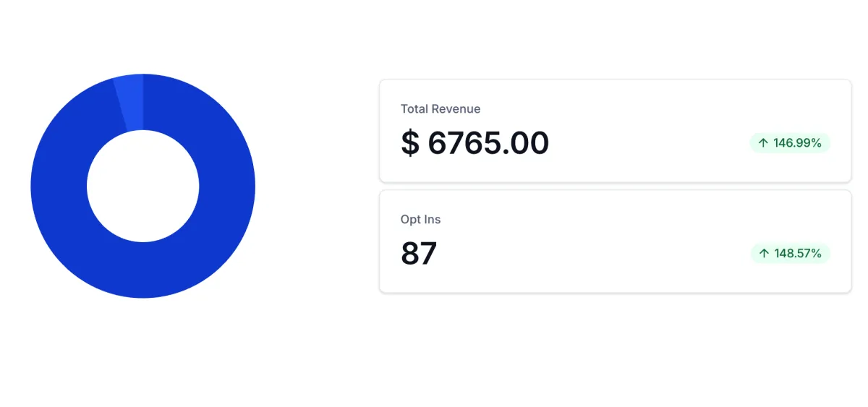This screenshot has width=868, height=407.
Task: Click the 146.99% percentage text
Action: pyautogui.click(x=797, y=143)
